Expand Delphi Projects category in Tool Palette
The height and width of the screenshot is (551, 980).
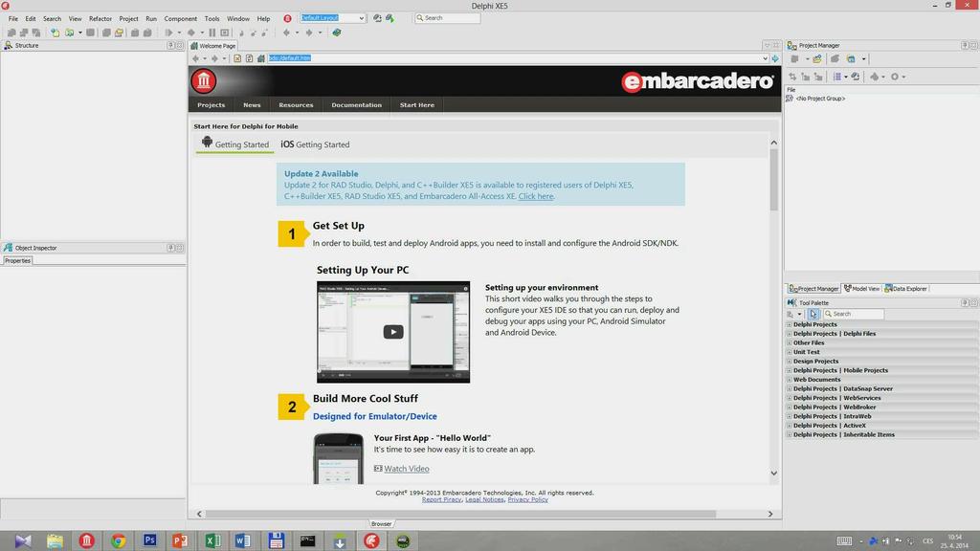tap(789, 324)
